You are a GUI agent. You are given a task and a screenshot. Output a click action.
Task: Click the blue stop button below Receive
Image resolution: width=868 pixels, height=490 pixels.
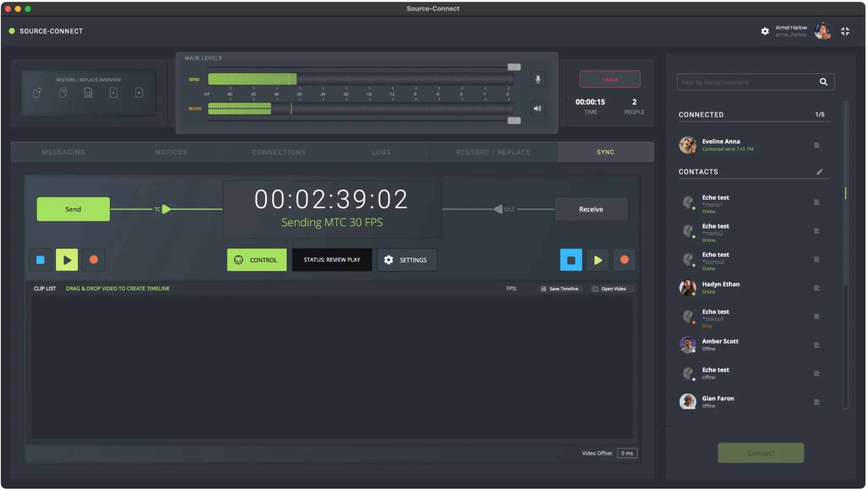click(x=571, y=260)
